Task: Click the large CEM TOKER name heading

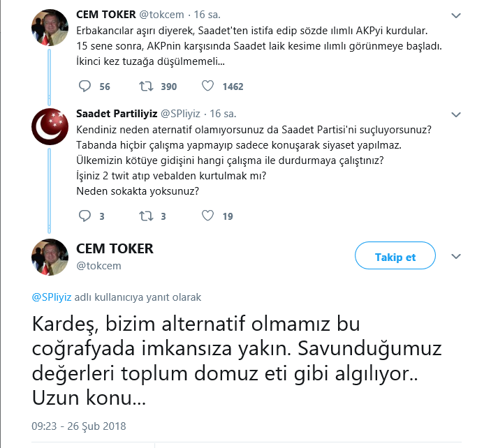Action: tap(114, 249)
